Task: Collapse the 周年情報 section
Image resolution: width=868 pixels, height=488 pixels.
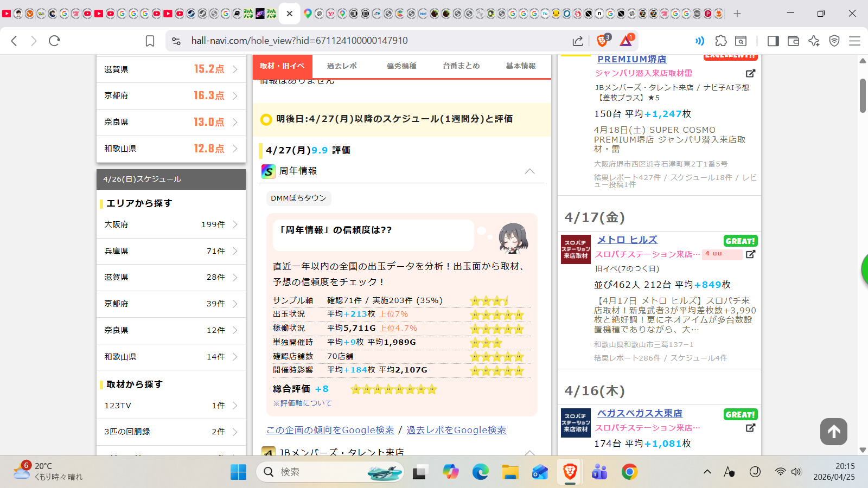Action: [x=529, y=171]
